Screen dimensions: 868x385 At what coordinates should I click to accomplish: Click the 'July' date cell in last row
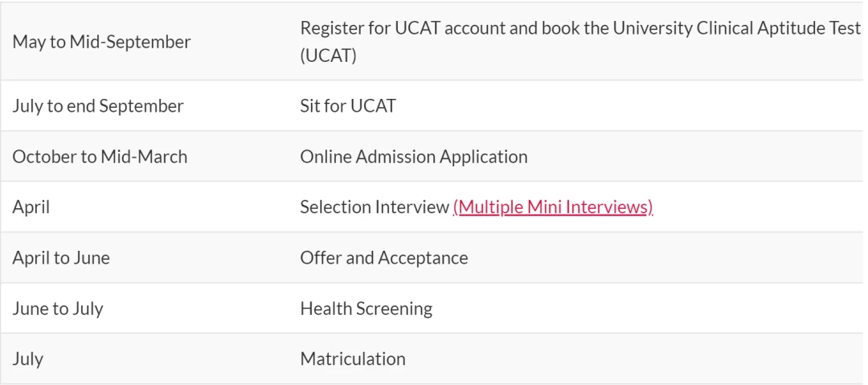coord(27,359)
